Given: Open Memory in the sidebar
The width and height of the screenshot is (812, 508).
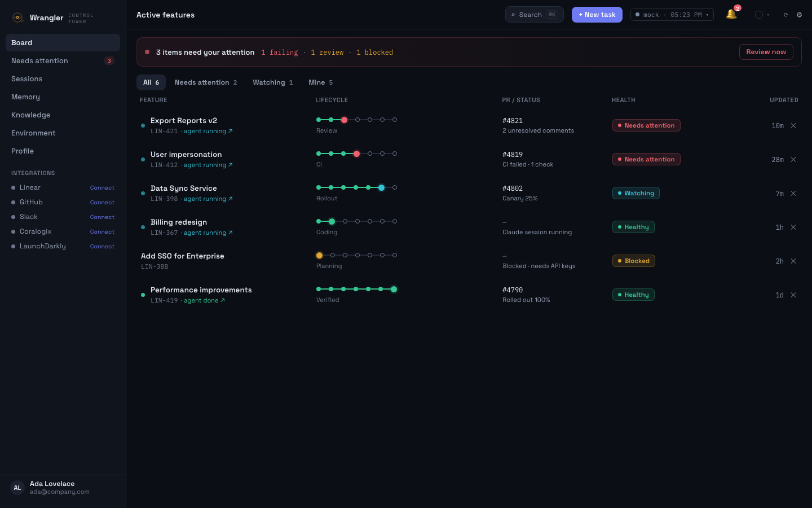Looking at the screenshot, I should [x=63, y=97].
